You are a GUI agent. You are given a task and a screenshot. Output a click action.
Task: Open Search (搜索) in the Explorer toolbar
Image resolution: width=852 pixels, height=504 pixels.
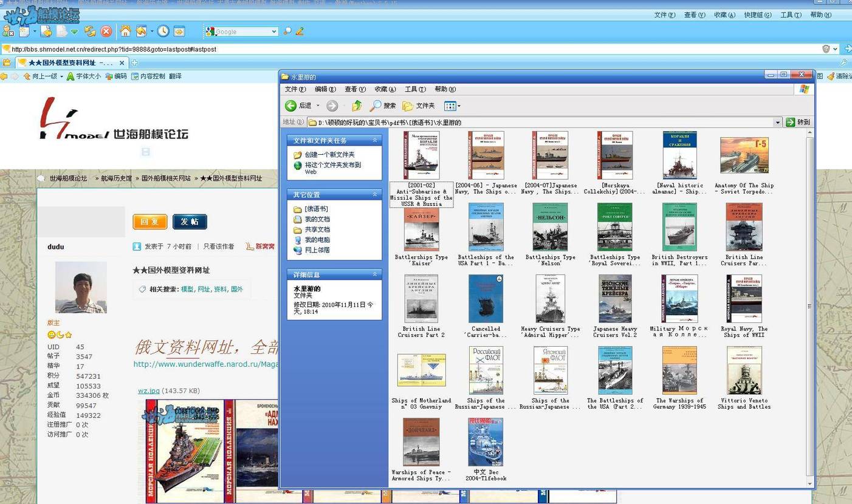click(x=383, y=106)
